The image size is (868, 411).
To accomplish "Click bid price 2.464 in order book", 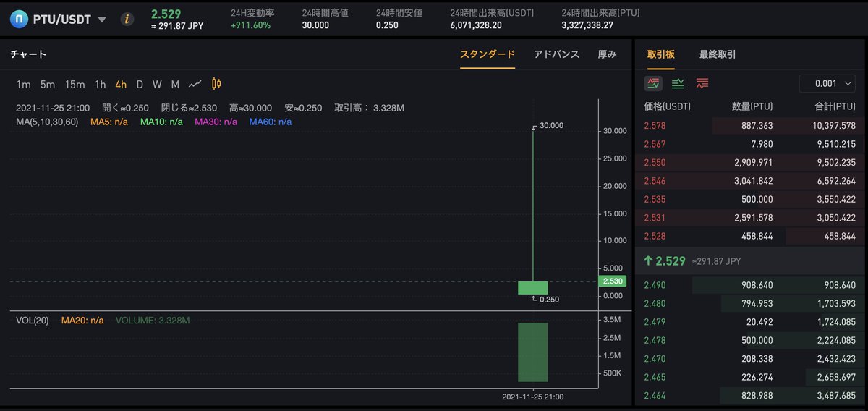I will point(655,396).
